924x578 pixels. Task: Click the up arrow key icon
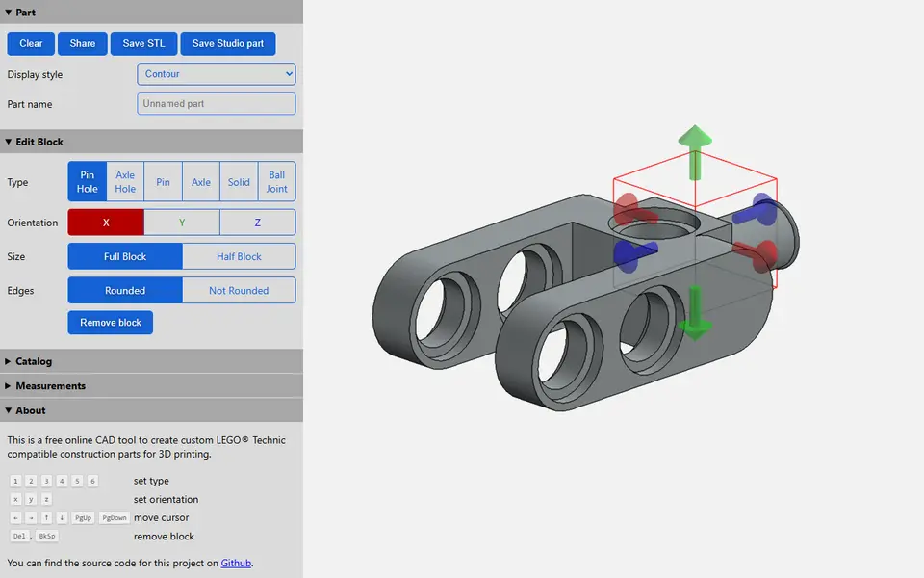tap(46, 517)
